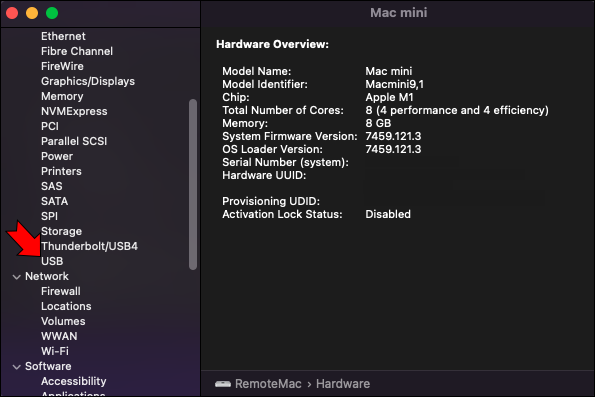
Task: Select USB in the hardware list
Action: [x=52, y=261]
